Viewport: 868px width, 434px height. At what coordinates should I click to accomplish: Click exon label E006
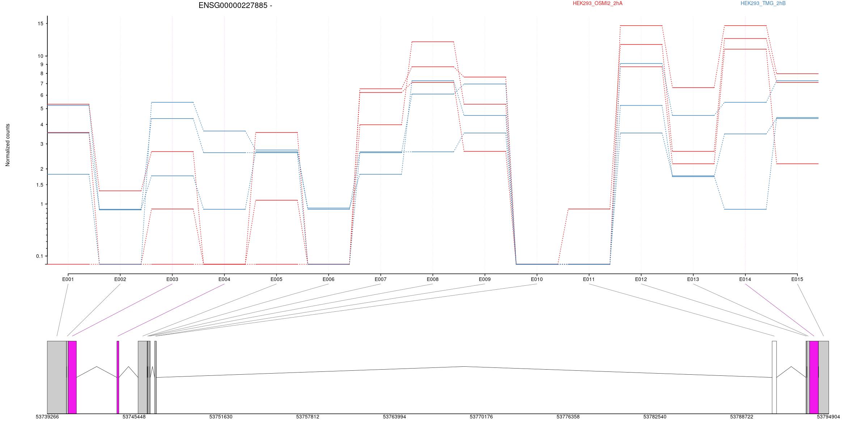tap(328, 279)
